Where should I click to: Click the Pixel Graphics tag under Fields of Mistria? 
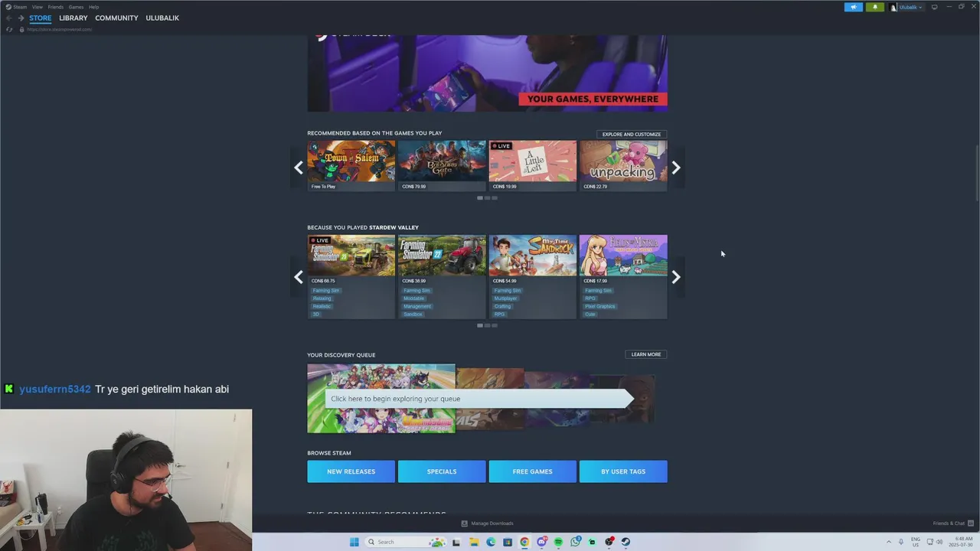coord(600,306)
